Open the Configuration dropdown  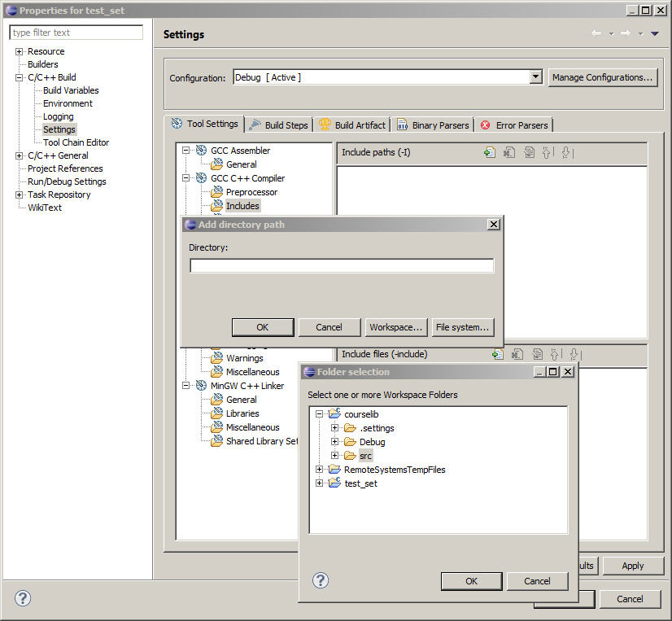coord(535,77)
